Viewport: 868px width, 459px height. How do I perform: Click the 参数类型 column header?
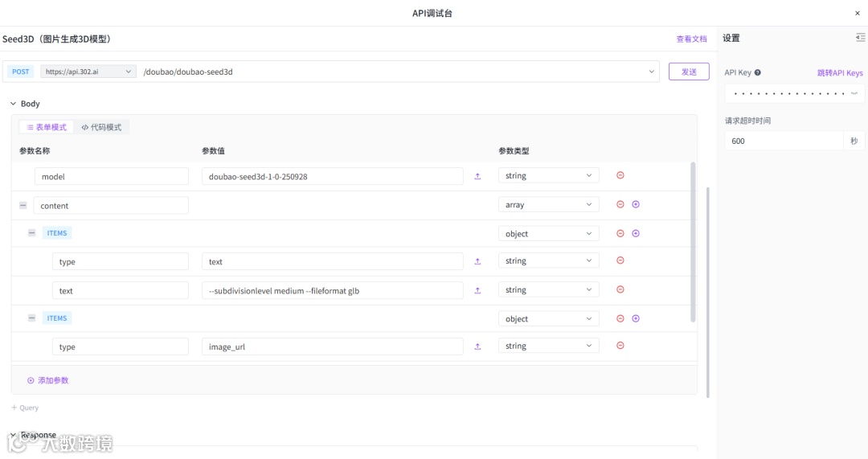[x=514, y=150]
